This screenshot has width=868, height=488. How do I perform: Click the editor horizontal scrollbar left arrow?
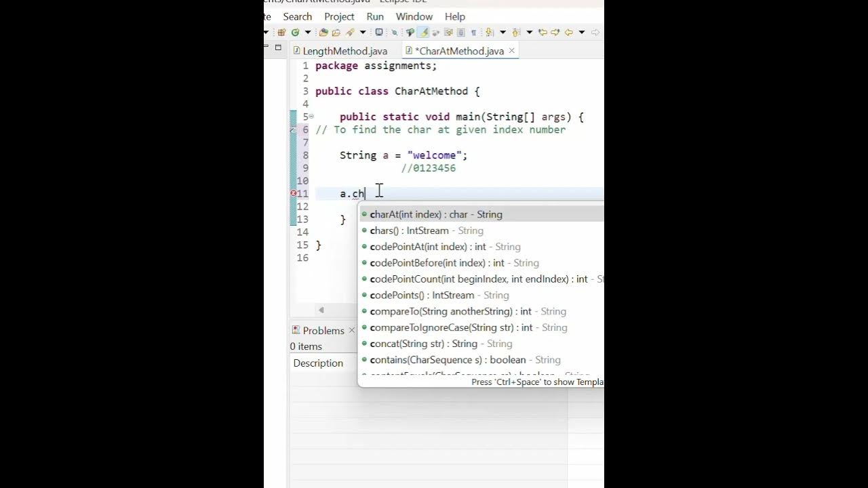click(x=321, y=310)
